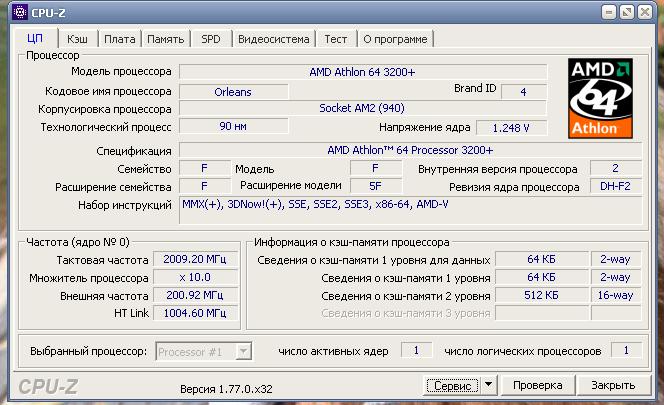The height and width of the screenshot is (405, 664).
Task: Click the Сервис button
Action: [453, 386]
